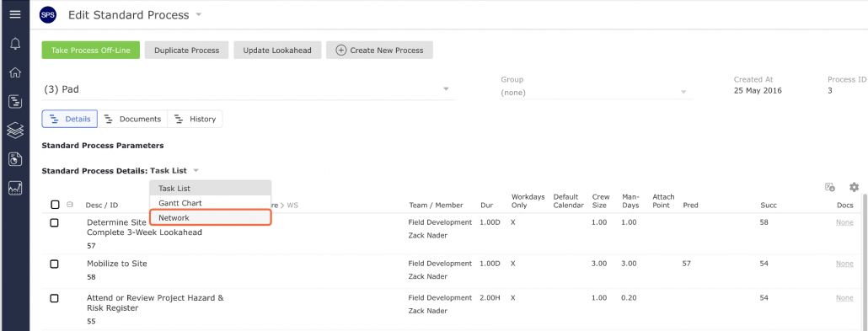Click the Dur column header
Image resolution: width=868 pixels, height=331 pixels.
click(x=486, y=205)
